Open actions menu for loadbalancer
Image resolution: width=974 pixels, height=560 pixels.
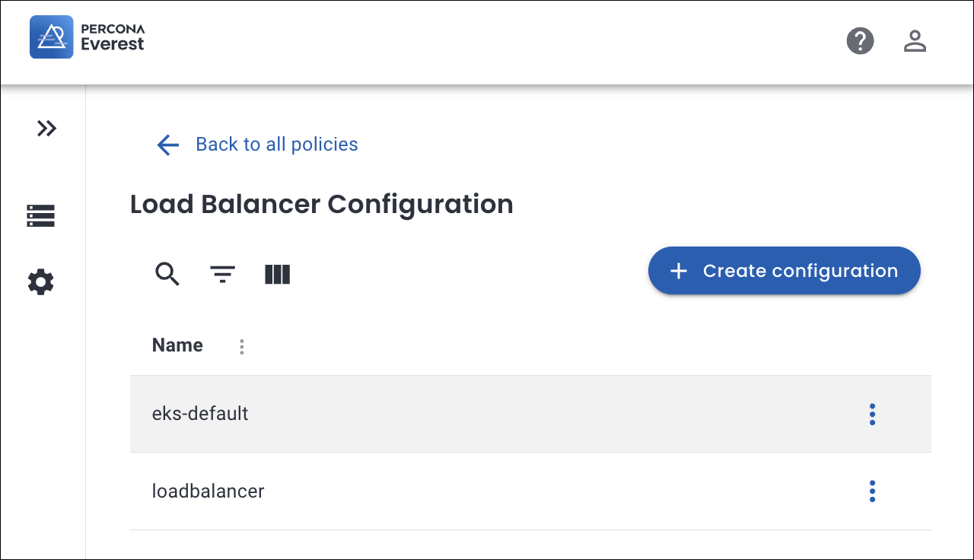point(872,492)
